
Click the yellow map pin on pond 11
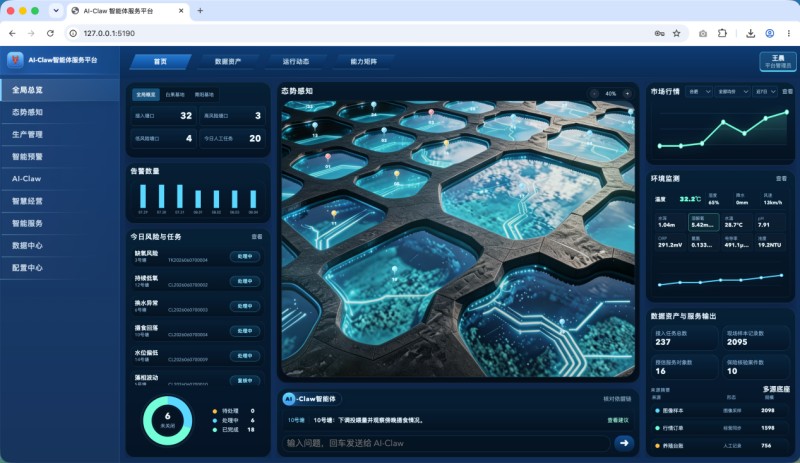pos(334,214)
